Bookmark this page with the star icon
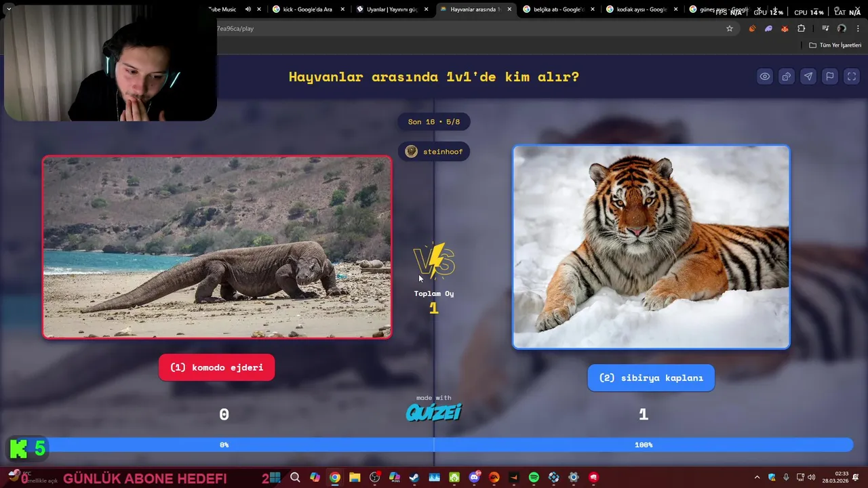Image resolution: width=868 pixels, height=488 pixels. [730, 28]
